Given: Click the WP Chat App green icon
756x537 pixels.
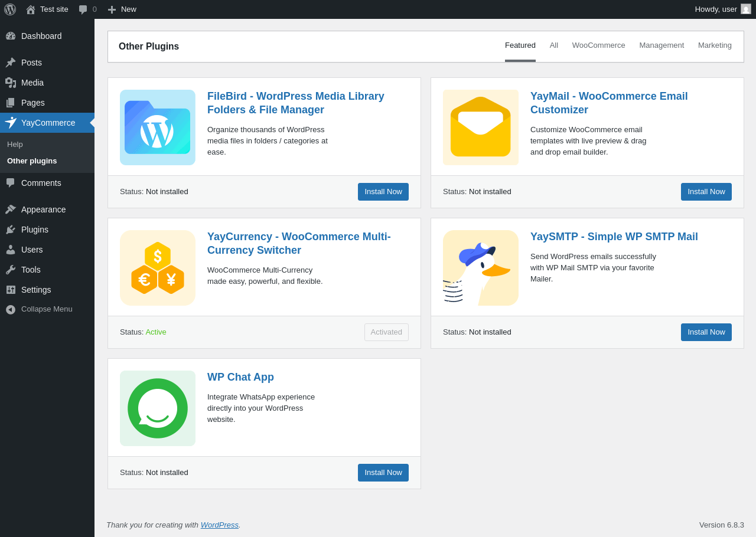Looking at the screenshot, I should (x=158, y=408).
